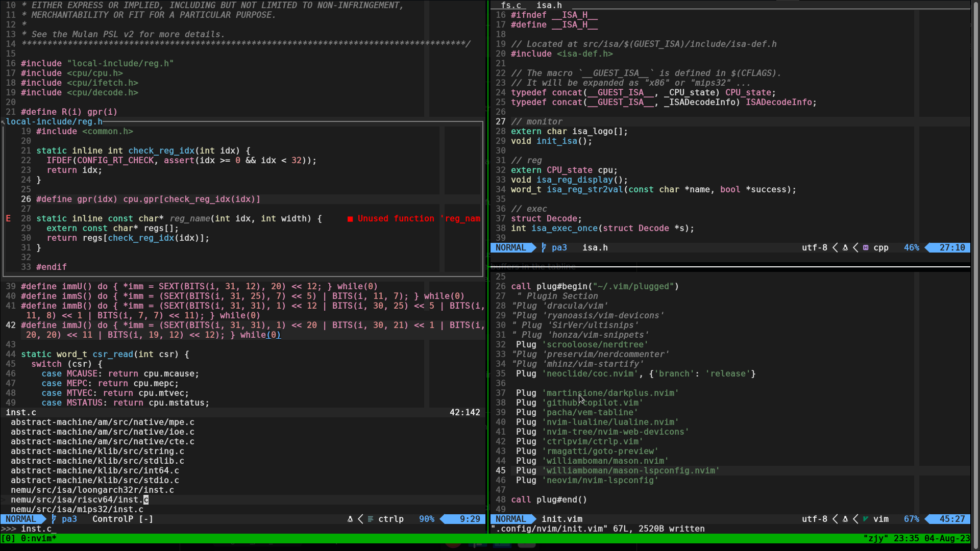Click the Plug 'github/copilot.vim' line
980x551 pixels.
tap(579, 403)
